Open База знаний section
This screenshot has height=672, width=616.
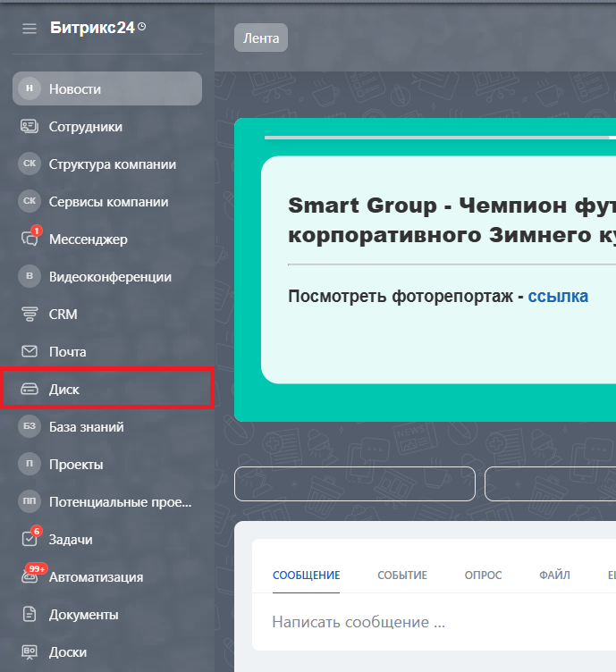pyautogui.click(x=107, y=426)
